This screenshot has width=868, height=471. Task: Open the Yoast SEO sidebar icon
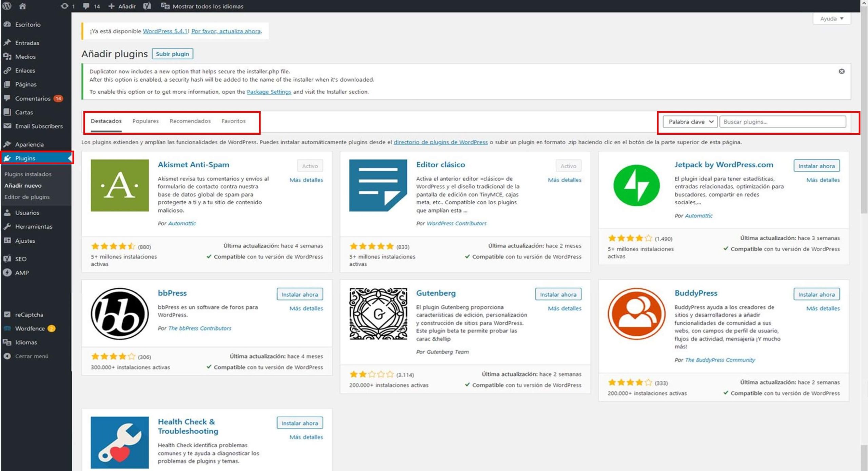point(8,259)
